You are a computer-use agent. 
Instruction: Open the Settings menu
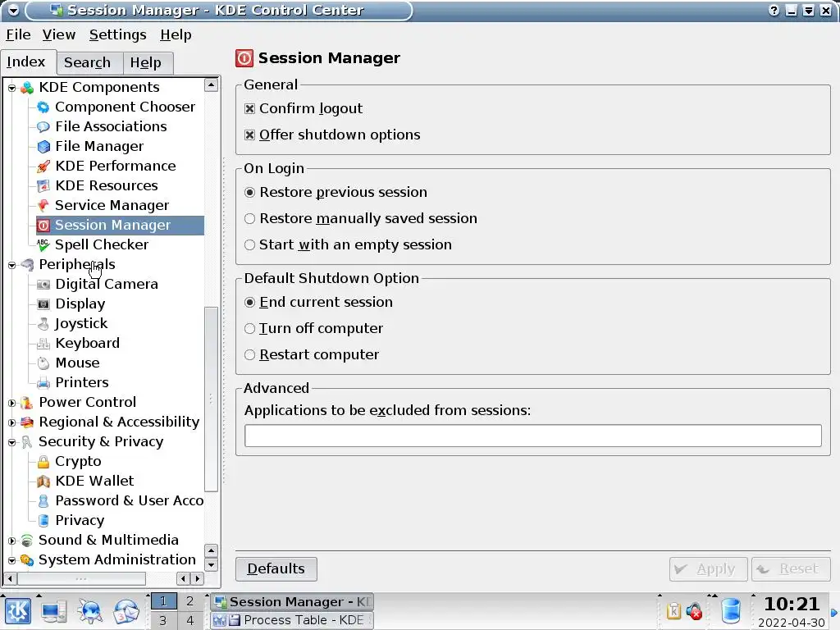click(118, 34)
